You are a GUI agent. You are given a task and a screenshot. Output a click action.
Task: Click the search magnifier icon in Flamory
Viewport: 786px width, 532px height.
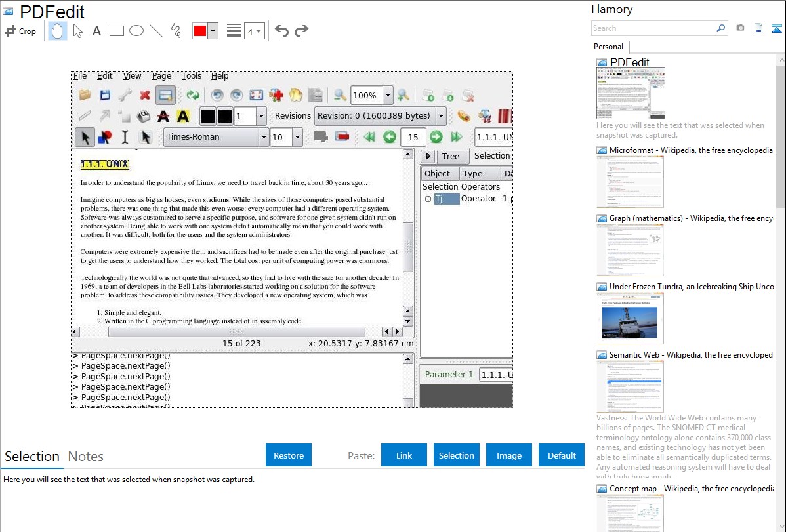click(x=720, y=28)
